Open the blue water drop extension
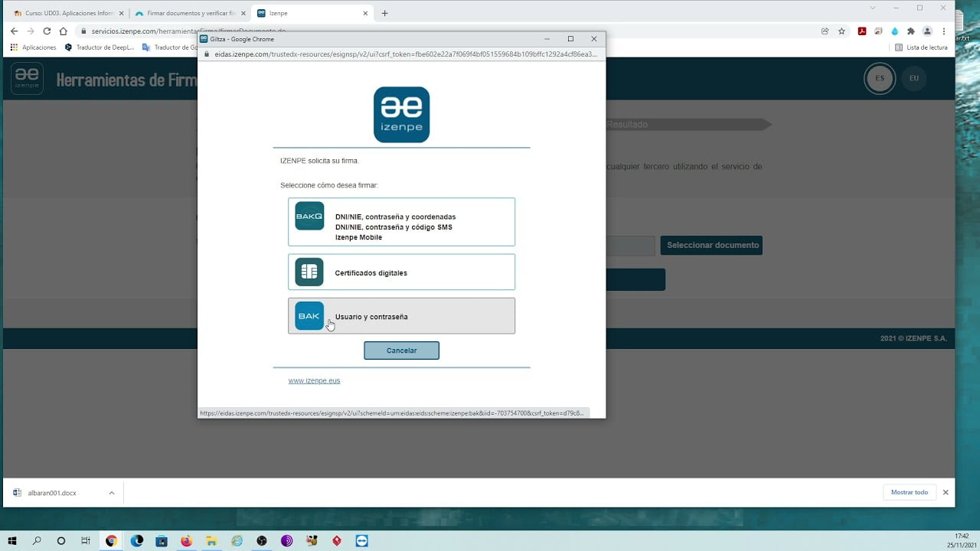Screen dimensions: 980x551 coord(894,31)
